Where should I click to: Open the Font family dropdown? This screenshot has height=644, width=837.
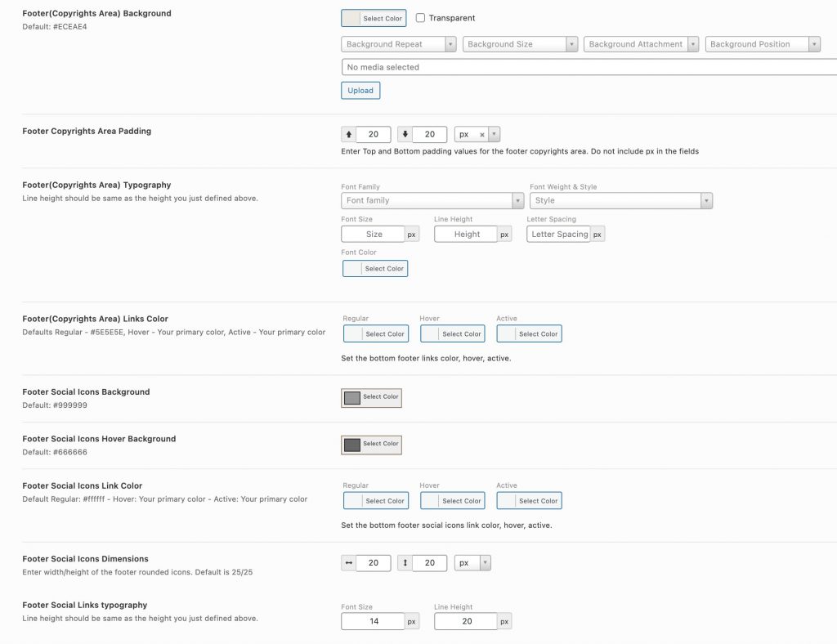point(432,200)
